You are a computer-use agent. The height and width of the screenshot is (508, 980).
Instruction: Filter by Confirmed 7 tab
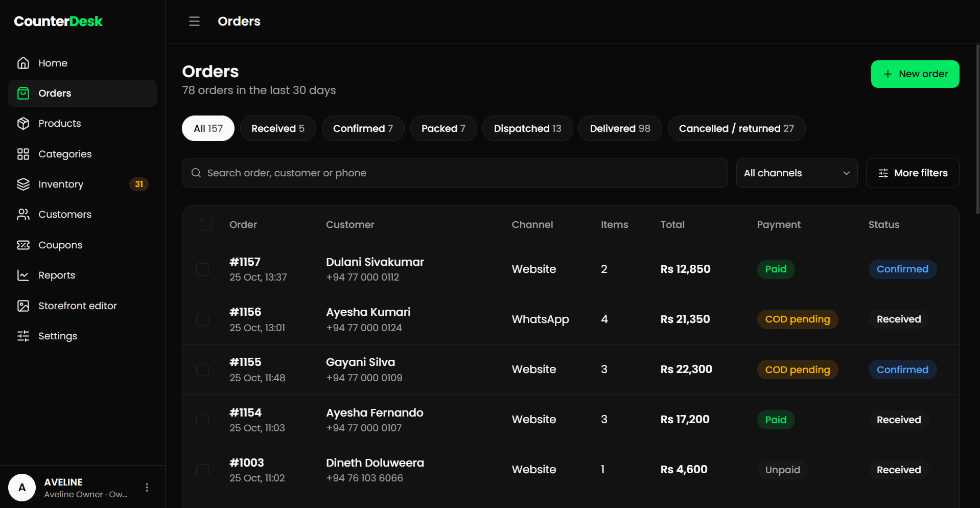pos(363,128)
